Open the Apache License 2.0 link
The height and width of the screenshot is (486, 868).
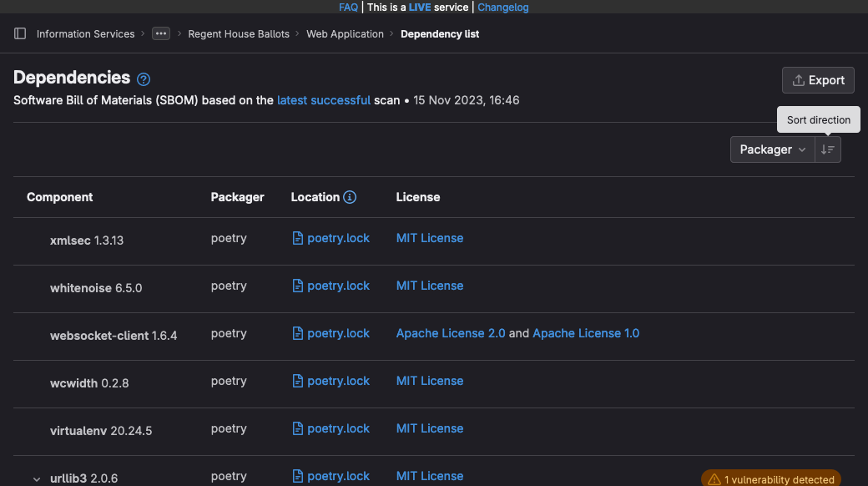coord(451,333)
